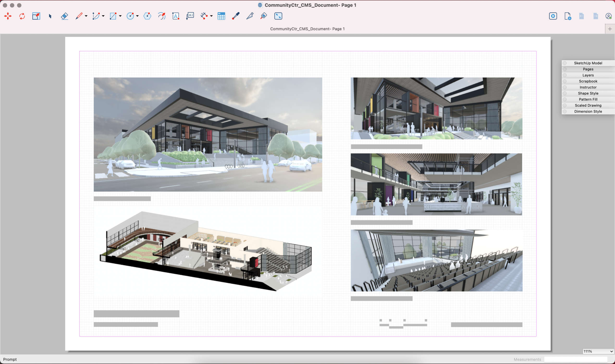Select the Offset tool
The width and height of the screenshot is (615, 364).
pos(162,16)
